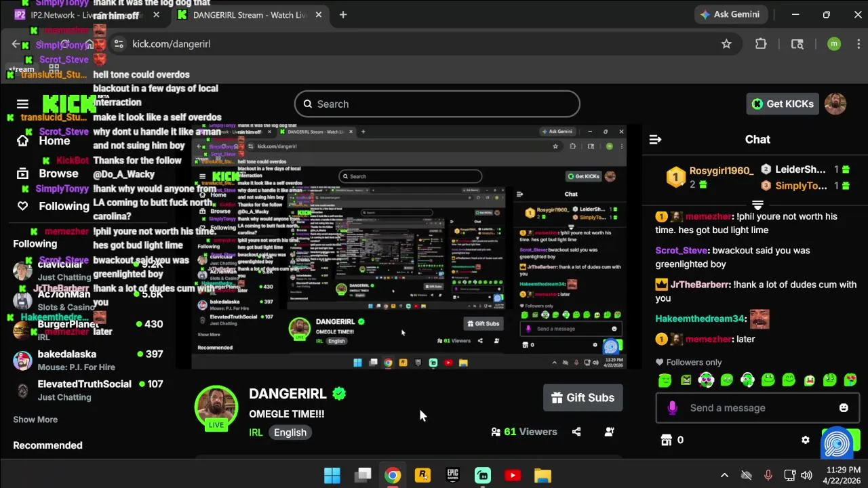Close the IP2.Network tab
The width and height of the screenshot is (868, 488).
[157, 15]
